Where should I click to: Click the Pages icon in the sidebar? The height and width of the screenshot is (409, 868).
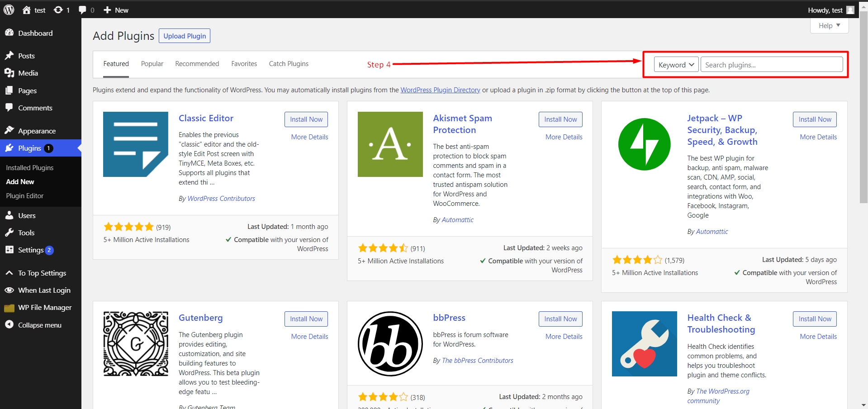[9, 90]
